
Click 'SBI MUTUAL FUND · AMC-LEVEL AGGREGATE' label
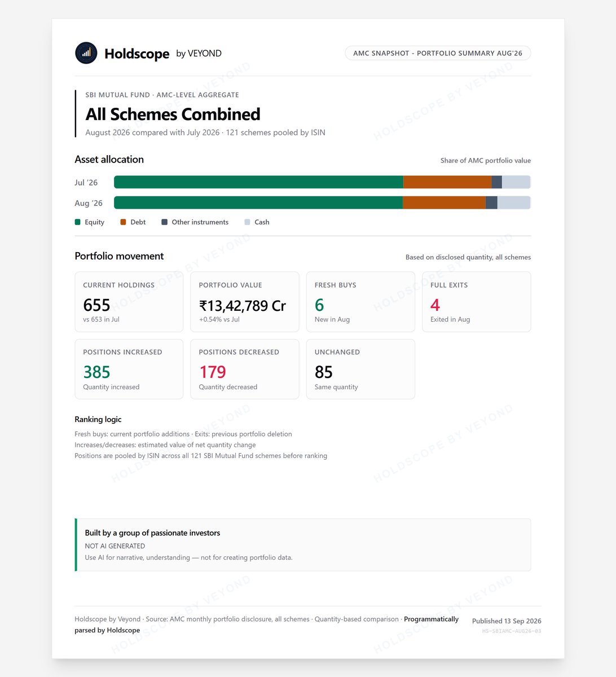[162, 95]
